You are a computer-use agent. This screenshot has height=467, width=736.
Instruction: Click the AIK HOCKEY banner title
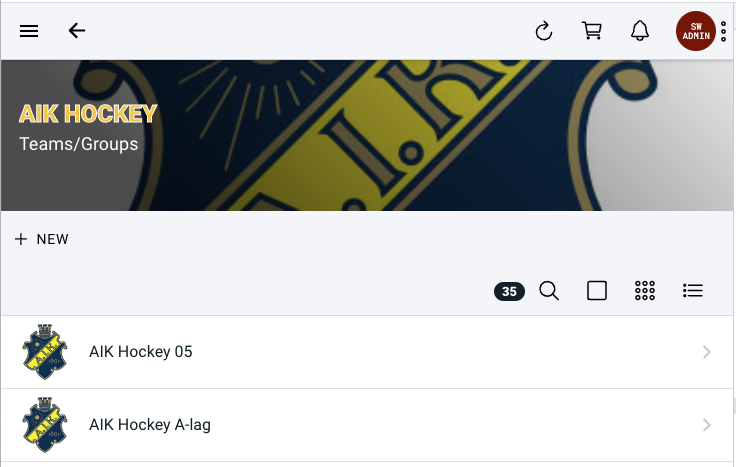88,114
